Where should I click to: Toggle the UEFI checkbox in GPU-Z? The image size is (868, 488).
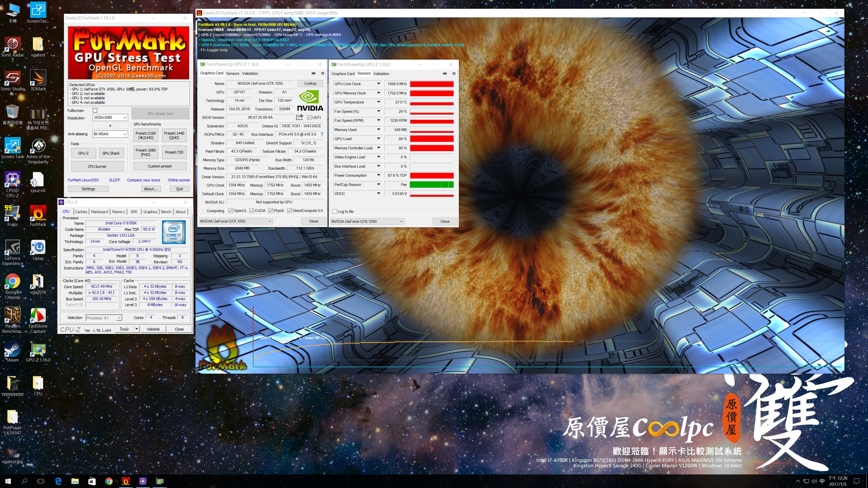[x=309, y=117]
